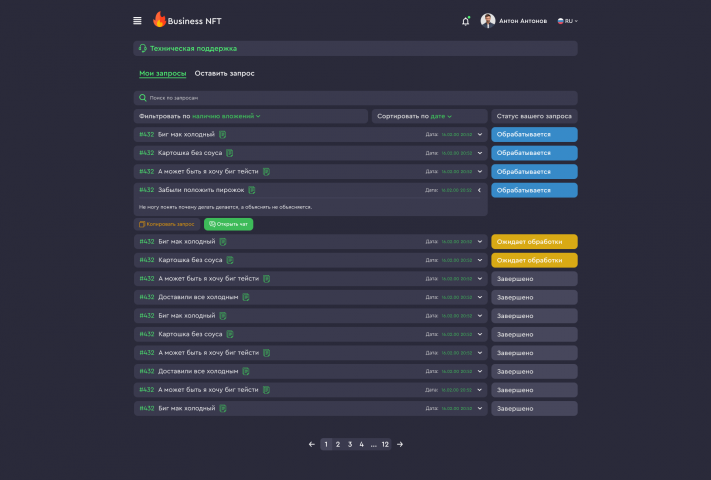Click the Статус вашего запроса header
Screen dimensions: 711x480
coord(534,116)
